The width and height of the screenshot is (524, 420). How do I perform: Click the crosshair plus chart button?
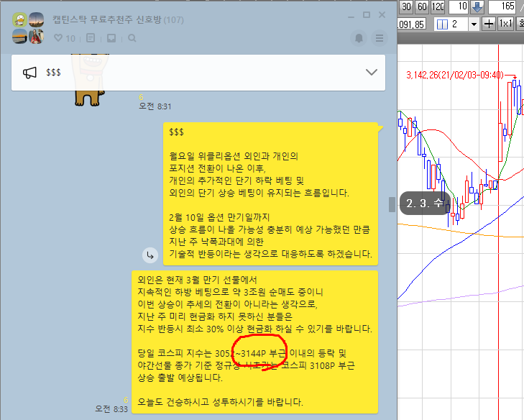489,24
